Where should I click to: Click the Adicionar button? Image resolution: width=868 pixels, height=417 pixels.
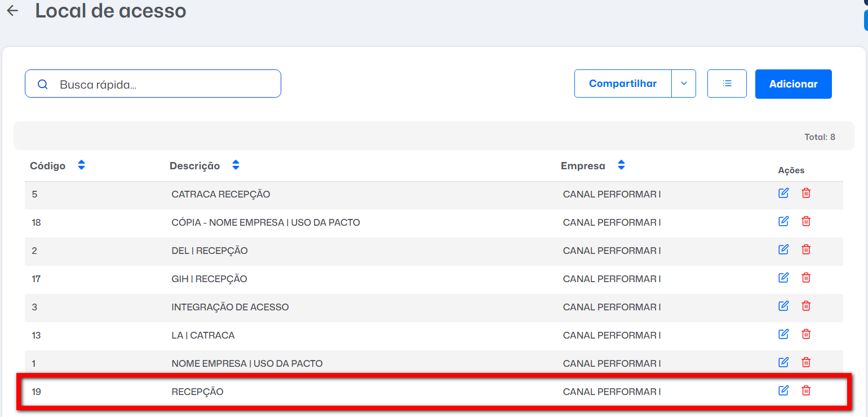(794, 84)
